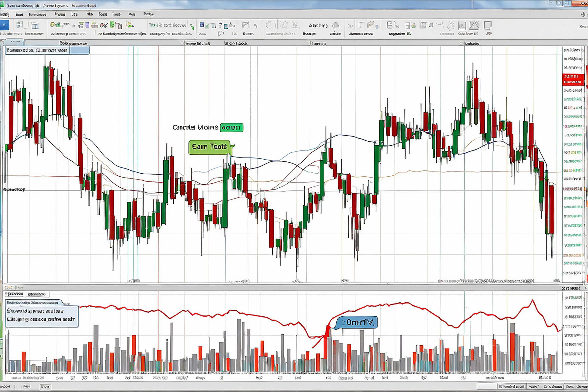Image resolution: width=588 pixels, height=392 pixels.
Task: Open the 'Bołęg' menu in the menu bar
Action: click(x=149, y=14)
